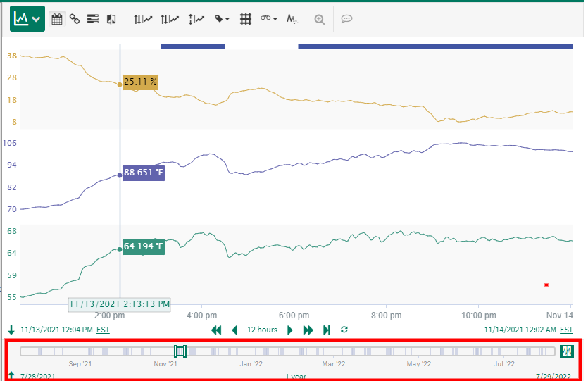Click the 12 hours duration label
The height and width of the screenshot is (381, 588).
(262, 330)
